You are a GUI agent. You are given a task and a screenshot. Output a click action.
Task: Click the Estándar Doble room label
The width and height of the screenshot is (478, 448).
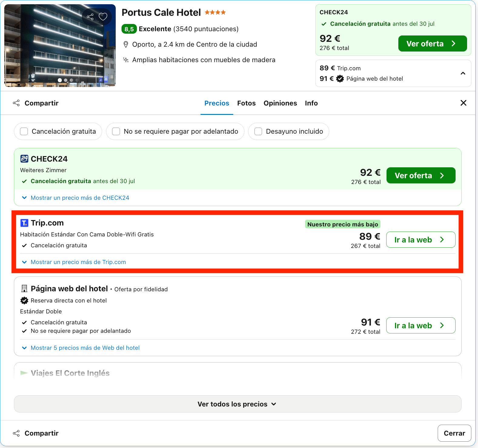41,311
